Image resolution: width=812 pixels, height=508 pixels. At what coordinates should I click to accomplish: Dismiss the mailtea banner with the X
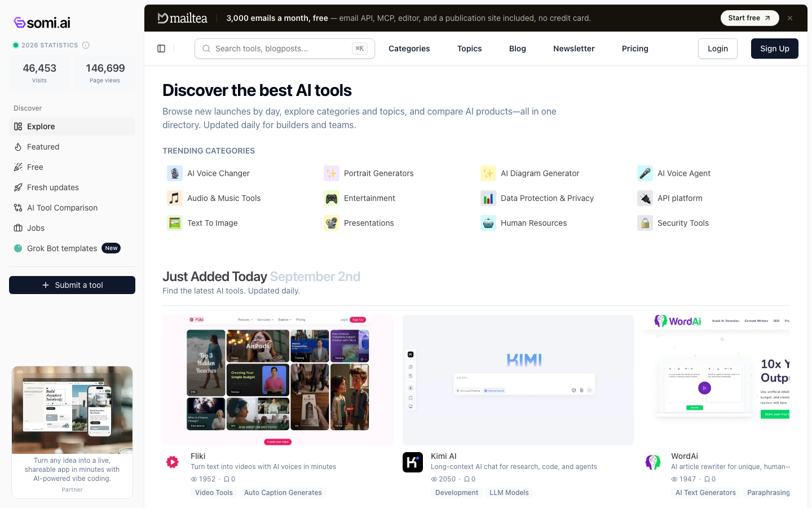[790, 18]
